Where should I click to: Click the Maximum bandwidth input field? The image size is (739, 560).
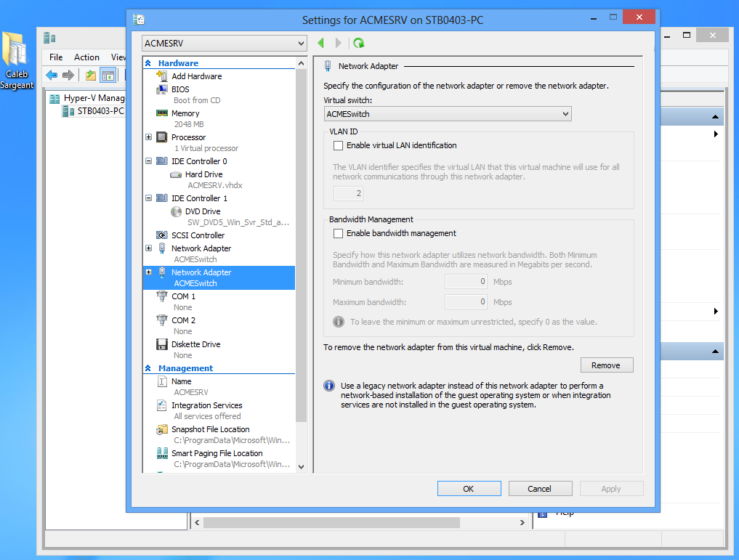pyautogui.click(x=466, y=302)
